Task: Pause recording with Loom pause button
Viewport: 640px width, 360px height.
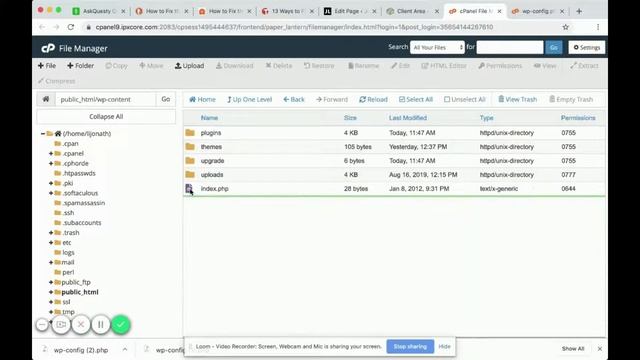Action: click(x=100, y=325)
